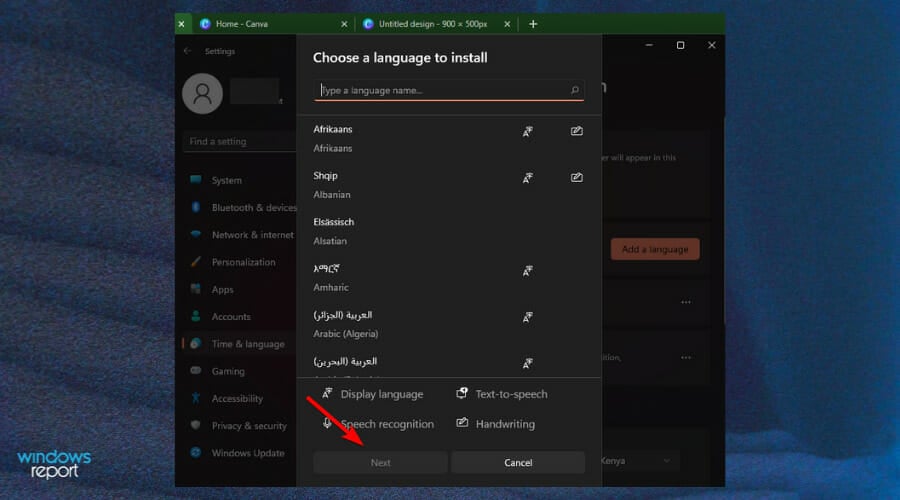Image resolution: width=900 pixels, height=500 pixels.
Task: Open Bluetooth & devices settings
Action: click(x=240, y=207)
